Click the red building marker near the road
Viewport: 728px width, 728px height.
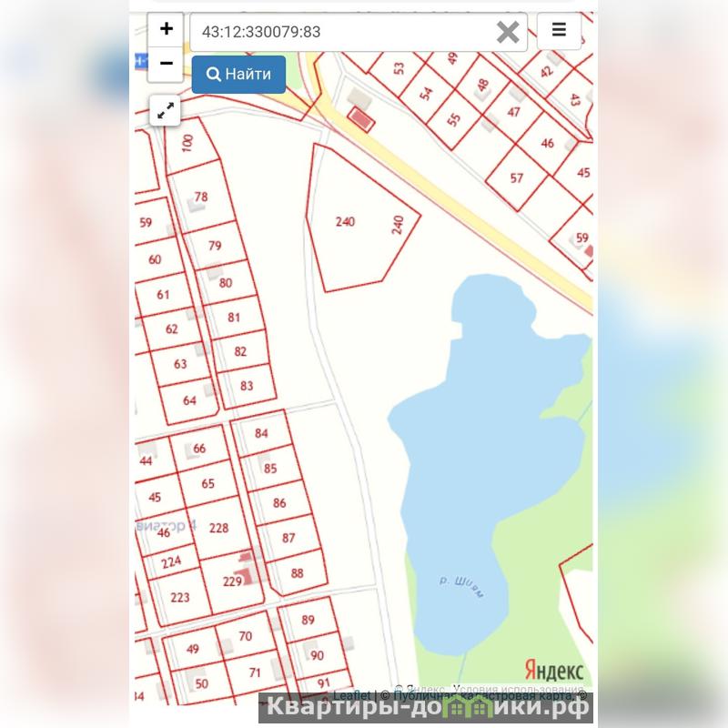361,119
